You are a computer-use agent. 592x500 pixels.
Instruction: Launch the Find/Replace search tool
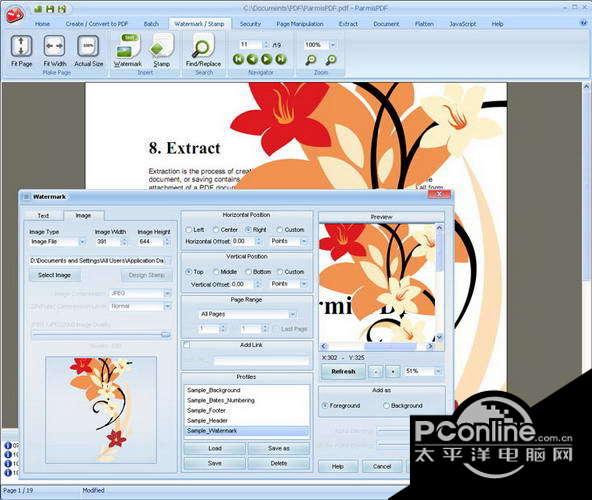(x=203, y=50)
